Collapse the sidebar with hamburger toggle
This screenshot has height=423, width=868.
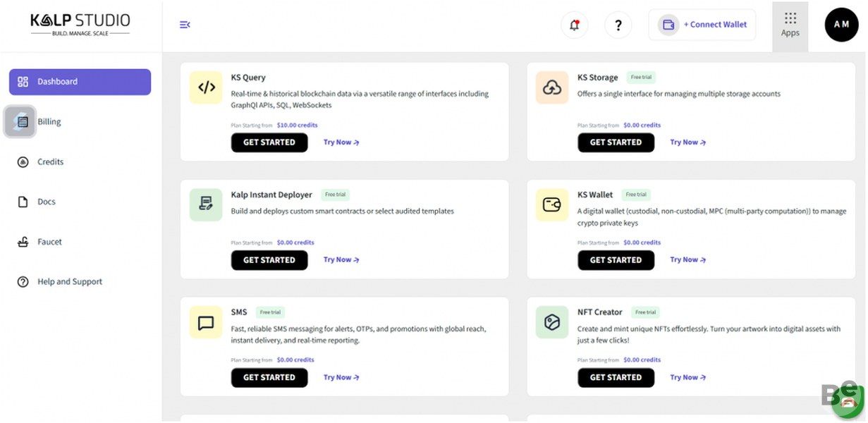pos(185,25)
